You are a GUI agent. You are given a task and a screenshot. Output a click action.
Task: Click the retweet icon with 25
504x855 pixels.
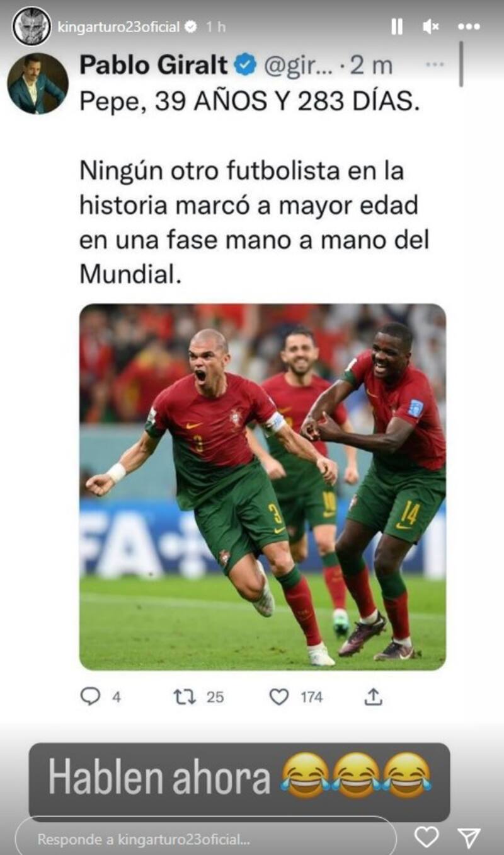tap(183, 697)
